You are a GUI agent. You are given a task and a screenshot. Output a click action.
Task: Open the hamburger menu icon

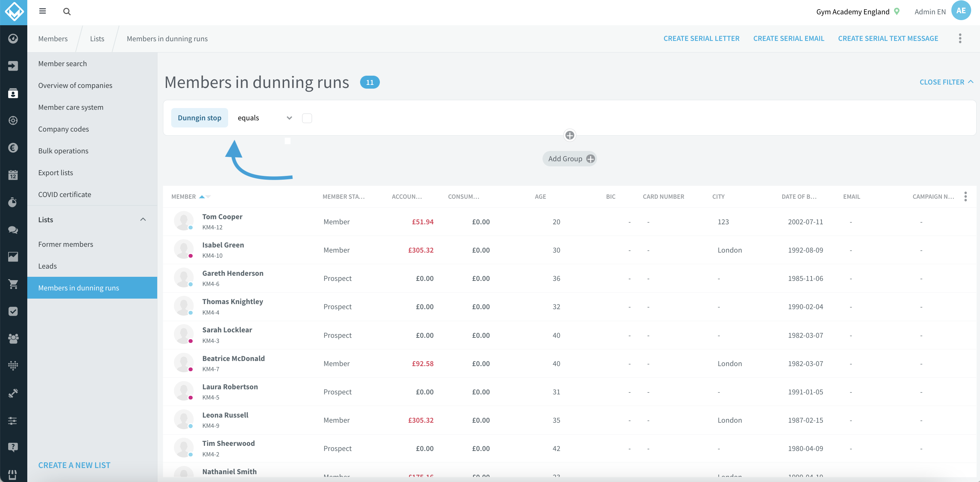pos(43,11)
